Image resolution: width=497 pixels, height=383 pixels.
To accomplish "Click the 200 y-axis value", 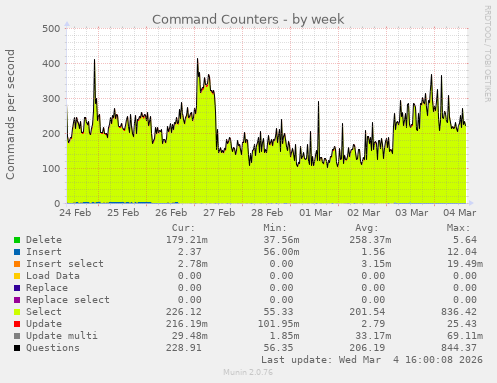I will (x=51, y=133).
